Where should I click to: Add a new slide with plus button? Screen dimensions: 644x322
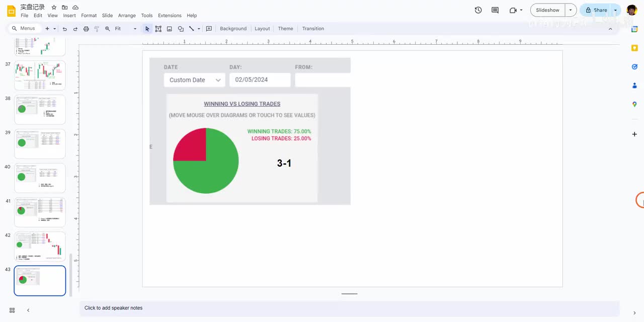pos(47,29)
